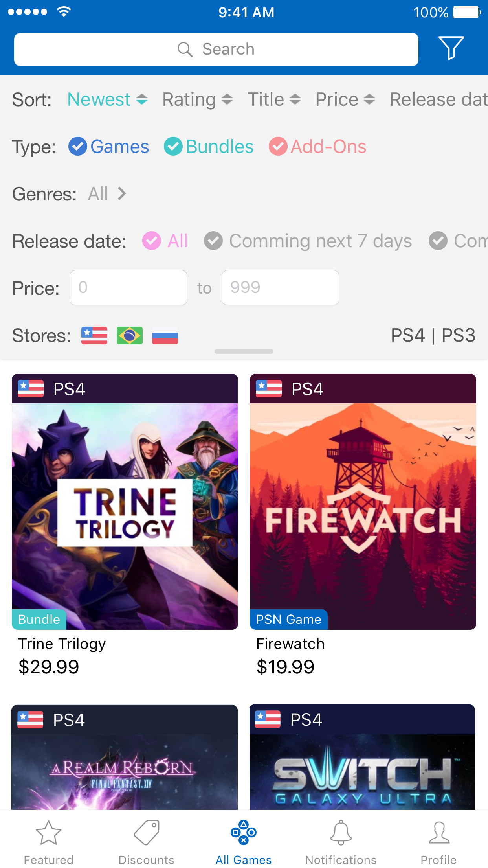Click the PS4 | PS3 platform switch

pos(433,336)
